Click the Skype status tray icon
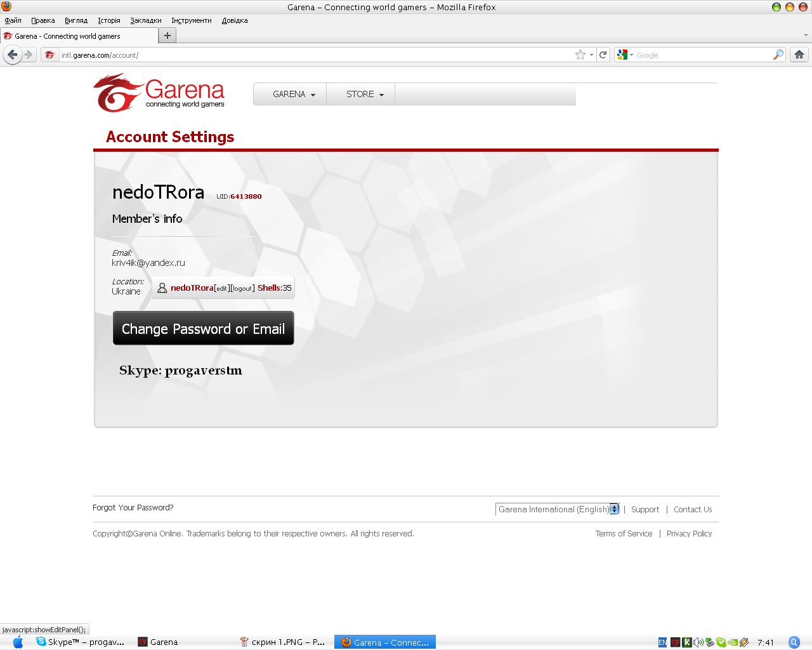 [721, 642]
